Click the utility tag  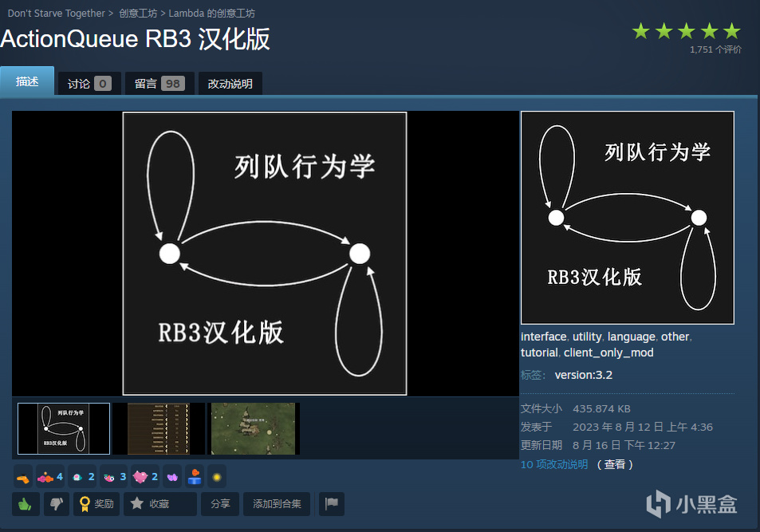tap(587, 337)
